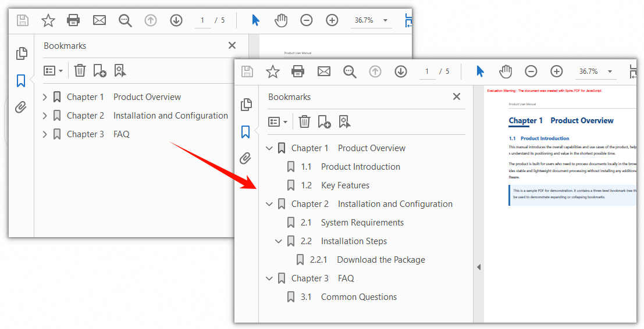Click the star bookmark icon in the front window
Screen dimensions: 644x329
pyautogui.click(x=273, y=71)
